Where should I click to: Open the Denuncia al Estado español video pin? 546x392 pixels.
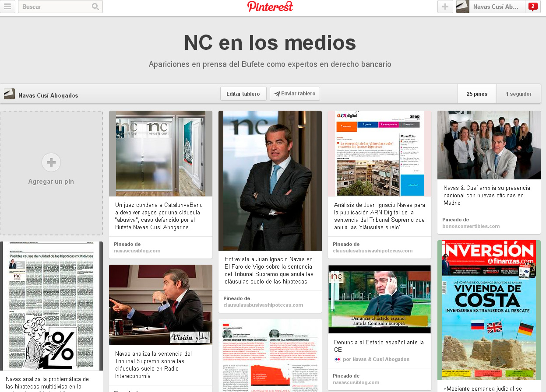pyautogui.click(x=380, y=299)
